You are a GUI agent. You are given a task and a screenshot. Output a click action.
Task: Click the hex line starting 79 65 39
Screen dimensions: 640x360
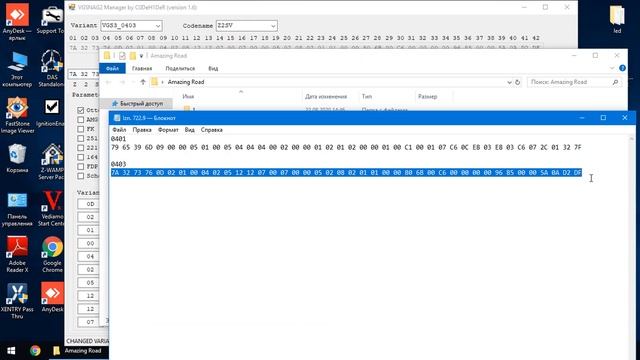click(x=346, y=147)
